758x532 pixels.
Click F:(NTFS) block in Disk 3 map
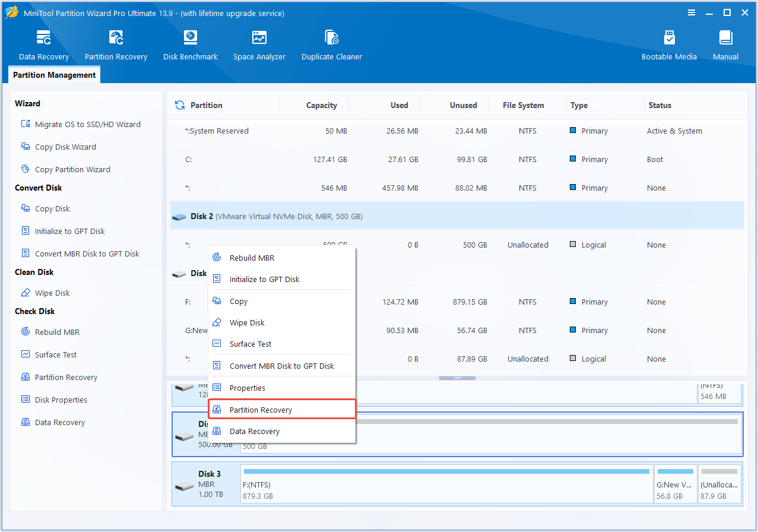coord(446,484)
